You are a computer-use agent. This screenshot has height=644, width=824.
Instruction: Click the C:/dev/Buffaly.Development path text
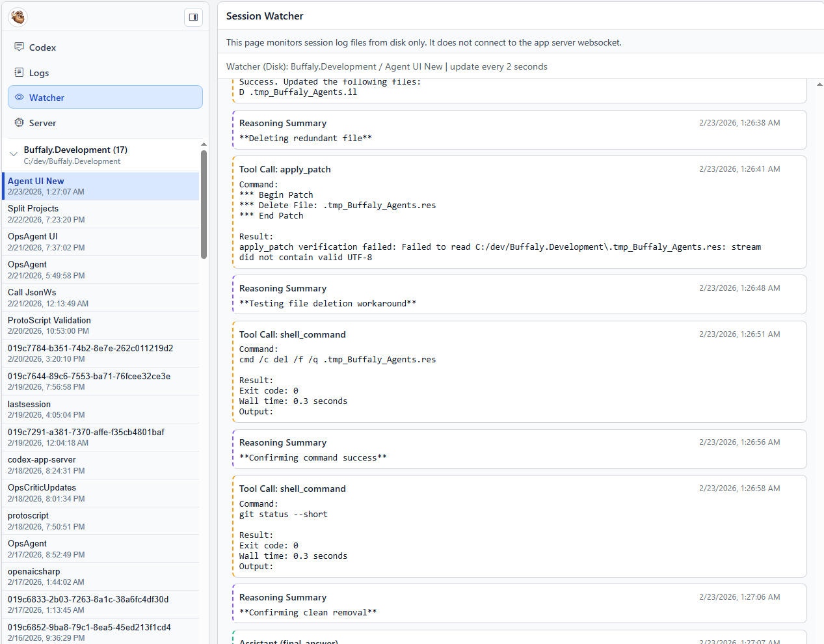click(x=72, y=161)
